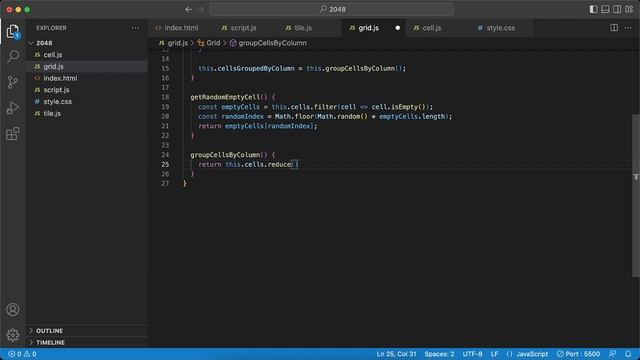Select grid.js in the Explorer tree
This screenshot has width=640, height=360.
[53, 67]
